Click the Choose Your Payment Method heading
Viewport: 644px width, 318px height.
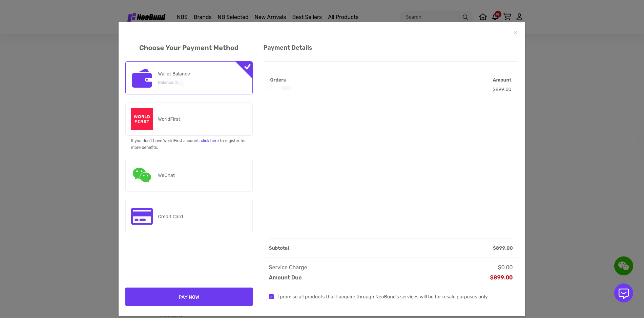(189, 48)
